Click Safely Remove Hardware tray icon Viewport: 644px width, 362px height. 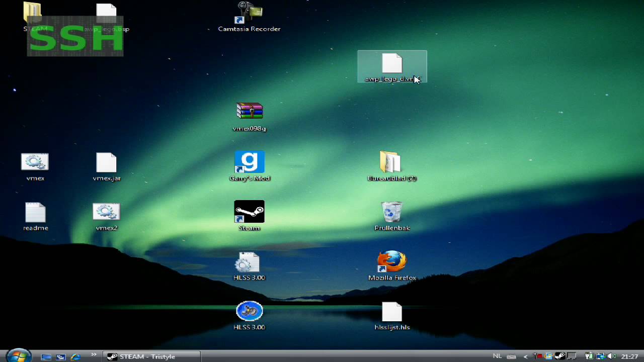coord(589,356)
